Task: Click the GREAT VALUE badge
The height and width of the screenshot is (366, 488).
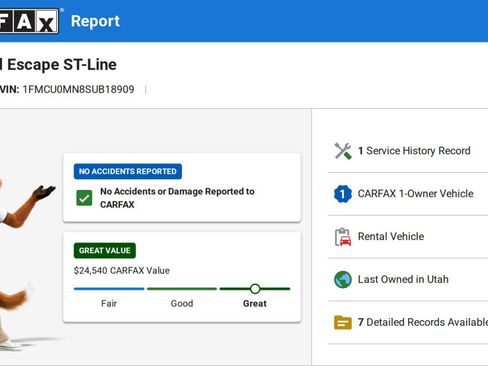Action: (105, 250)
